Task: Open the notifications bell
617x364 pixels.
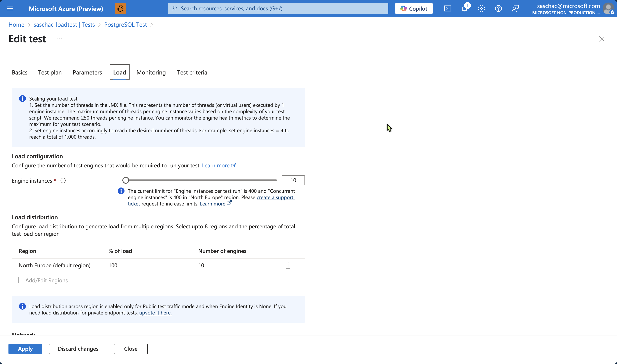Action: pos(464,9)
